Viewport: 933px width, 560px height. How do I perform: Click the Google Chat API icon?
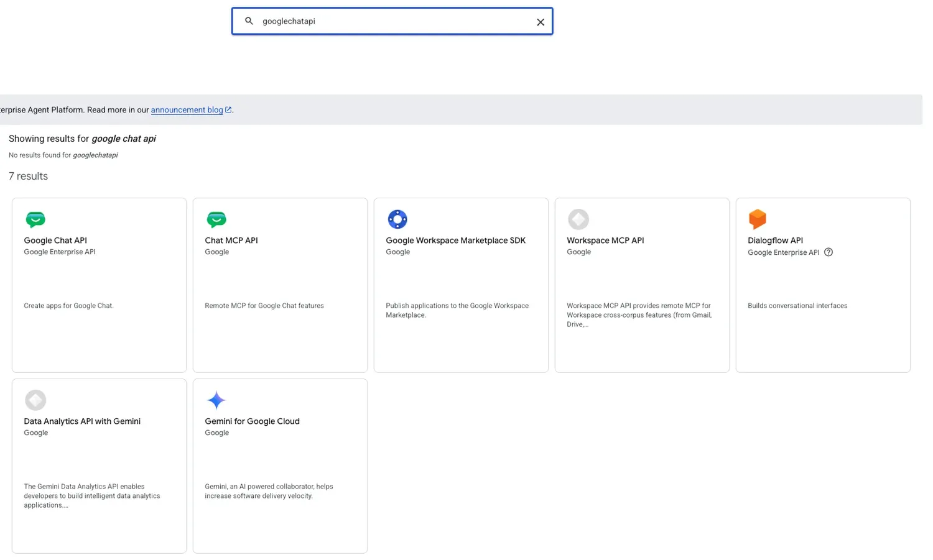tap(35, 219)
